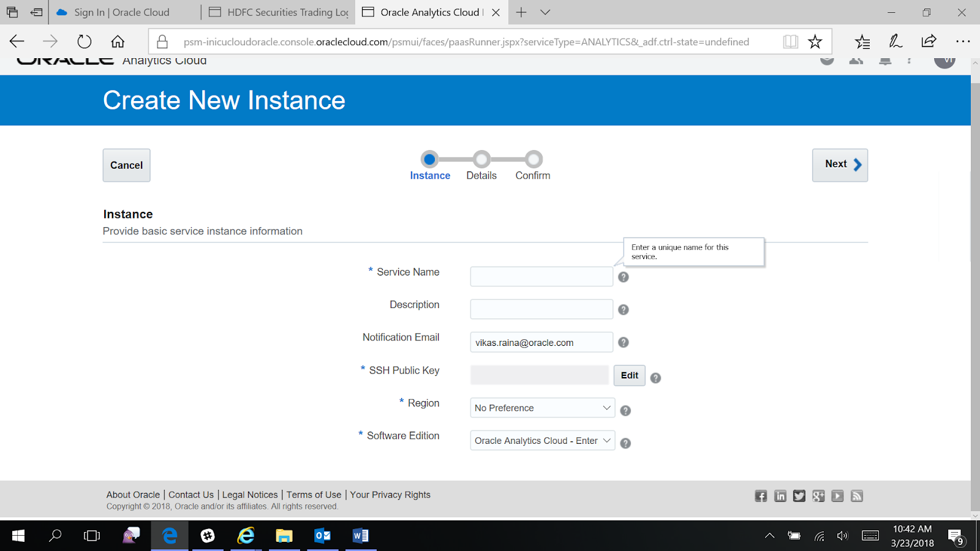Click the Twitter icon in footer
Screen dimensions: 980x551
coord(799,496)
